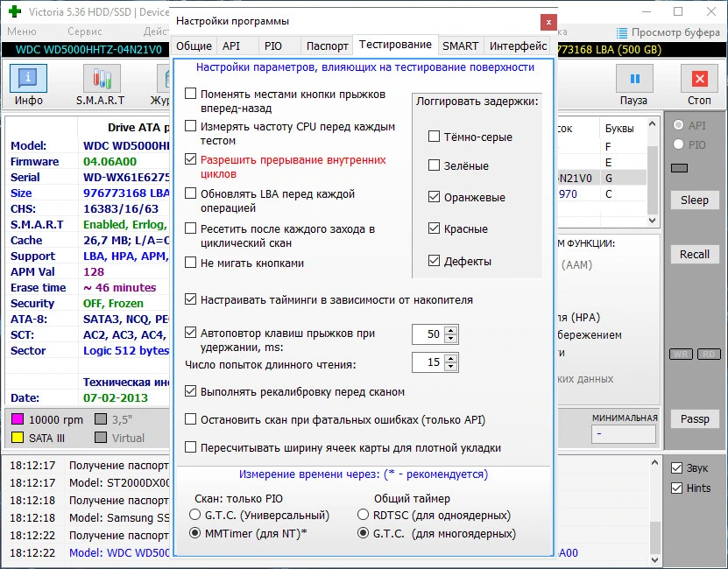Check the Зелёные logging checkbox
This screenshot has width=728, height=569.
click(434, 165)
